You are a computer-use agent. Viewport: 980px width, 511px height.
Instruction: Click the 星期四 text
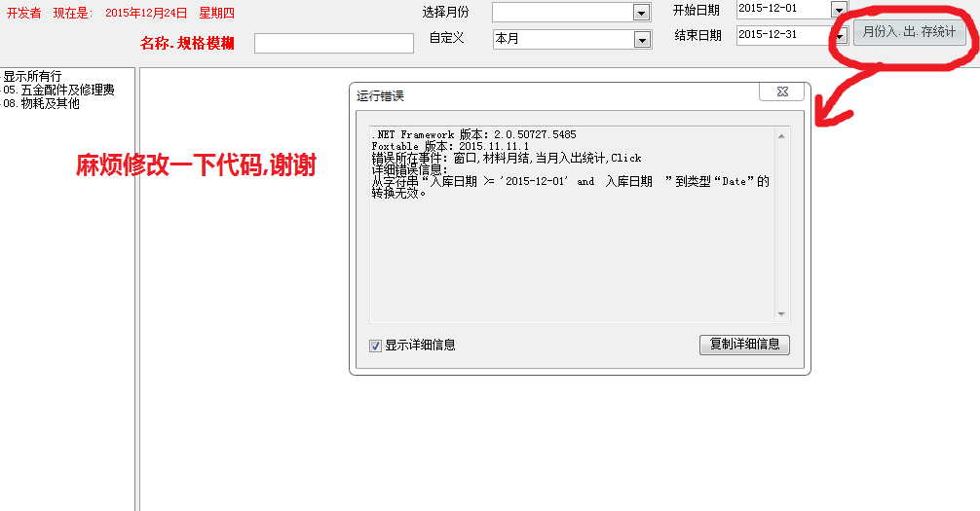217,13
